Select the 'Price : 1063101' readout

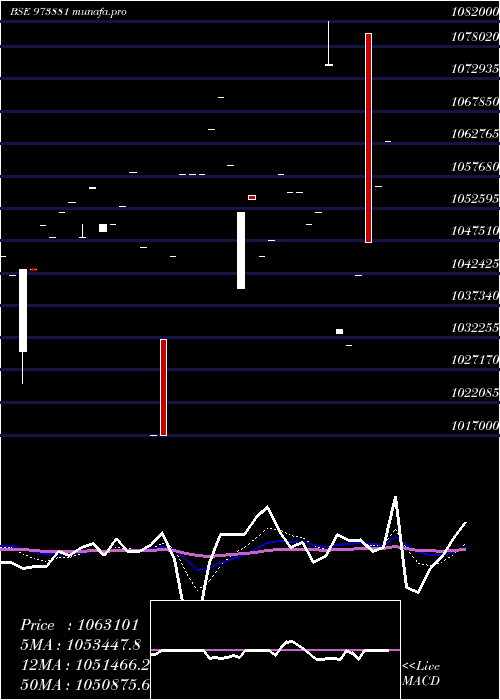click(79, 625)
